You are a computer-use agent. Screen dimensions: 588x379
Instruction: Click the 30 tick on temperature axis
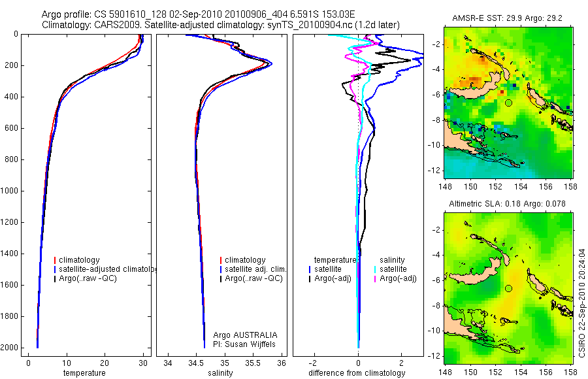[143, 363]
